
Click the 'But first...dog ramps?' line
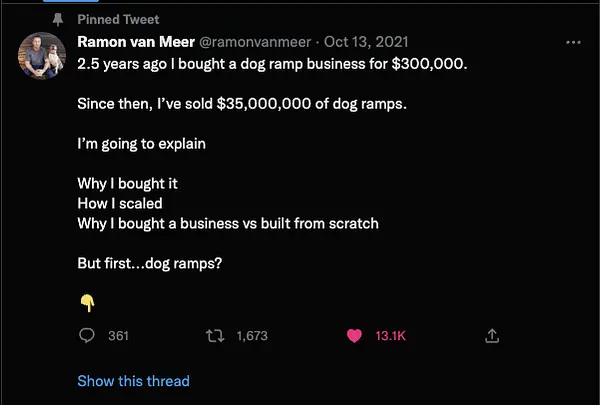tap(150, 263)
